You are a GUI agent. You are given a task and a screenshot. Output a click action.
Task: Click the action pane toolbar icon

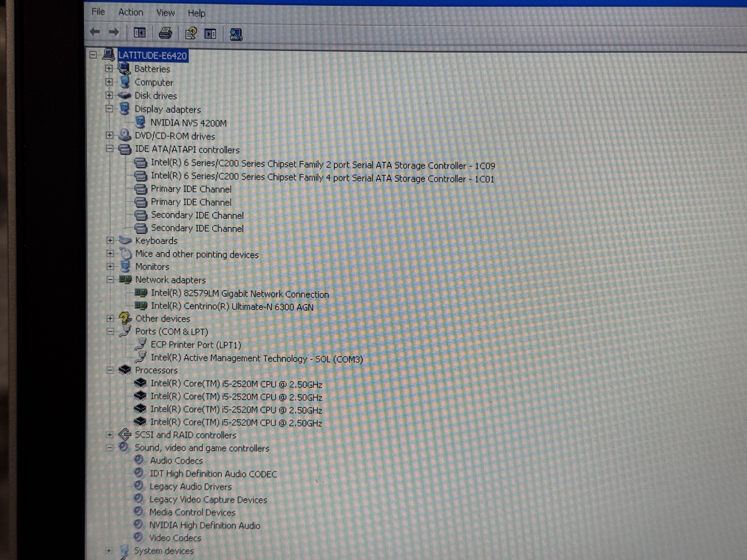coord(211,34)
